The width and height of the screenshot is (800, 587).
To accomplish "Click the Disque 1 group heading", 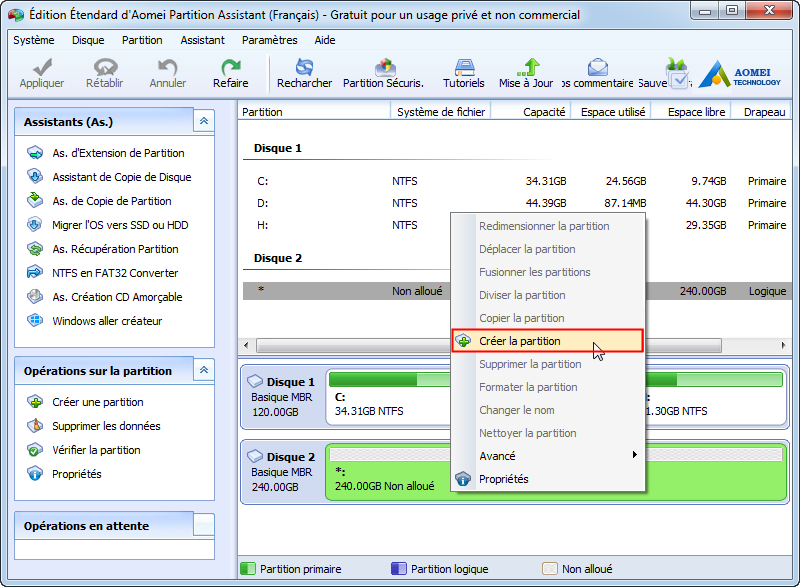I will pos(278,148).
